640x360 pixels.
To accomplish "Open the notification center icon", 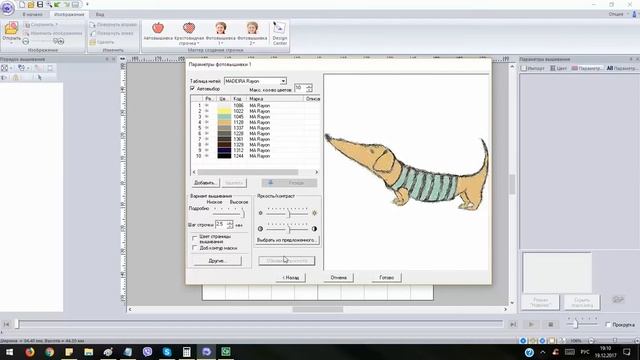I will (627, 352).
